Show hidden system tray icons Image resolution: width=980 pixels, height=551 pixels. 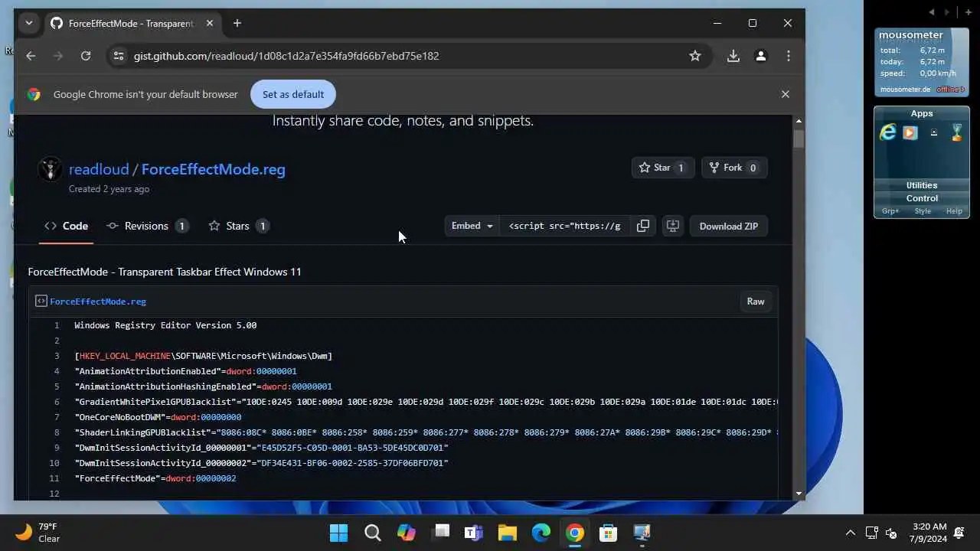click(850, 533)
